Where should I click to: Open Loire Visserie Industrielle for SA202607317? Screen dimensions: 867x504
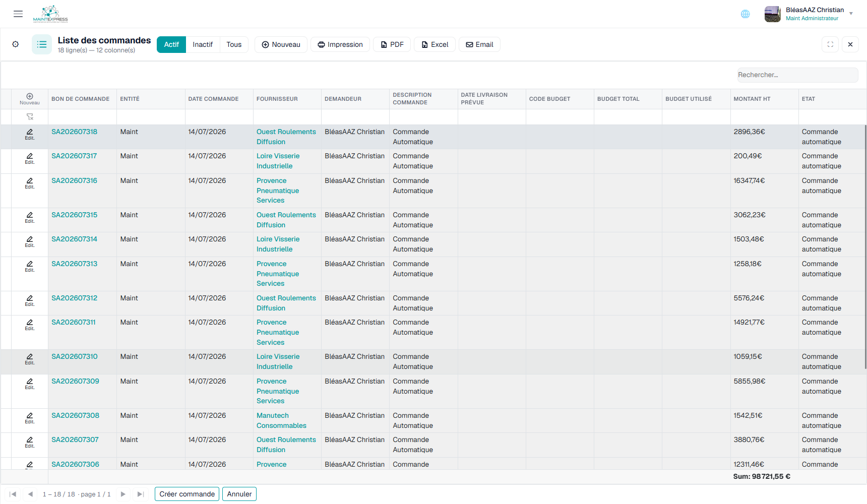[278, 161]
